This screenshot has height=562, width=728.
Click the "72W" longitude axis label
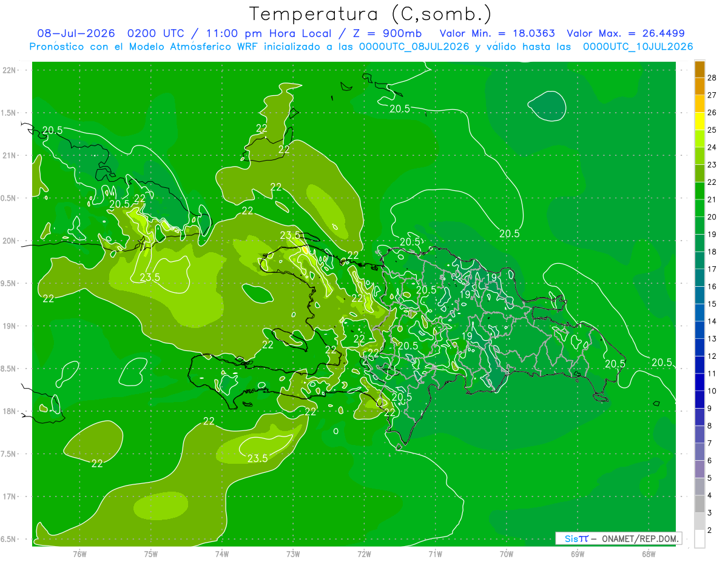[364, 554]
